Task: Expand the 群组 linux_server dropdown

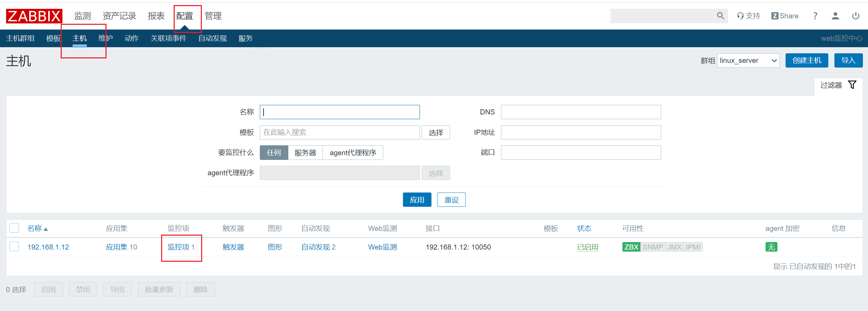Action: [x=748, y=60]
